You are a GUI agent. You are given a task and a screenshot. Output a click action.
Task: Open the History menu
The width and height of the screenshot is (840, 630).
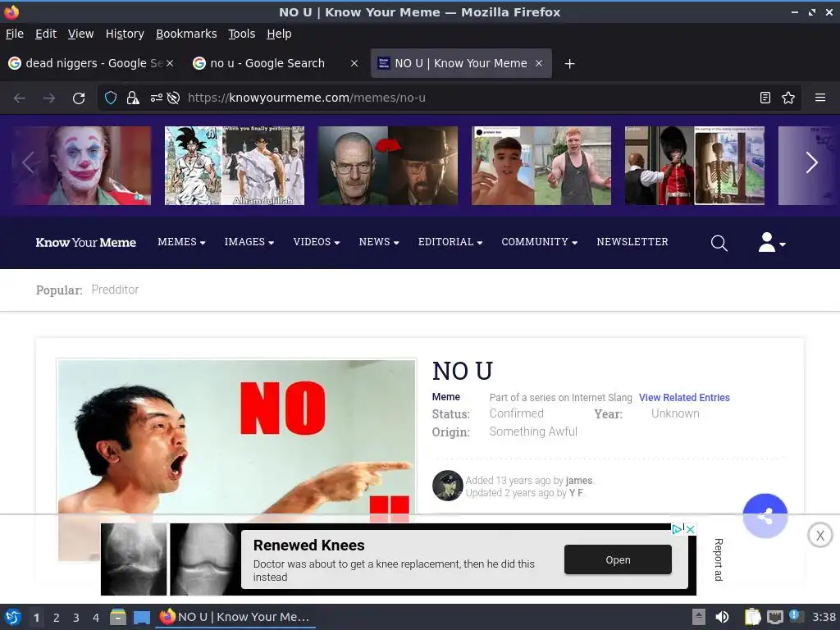click(x=125, y=34)
